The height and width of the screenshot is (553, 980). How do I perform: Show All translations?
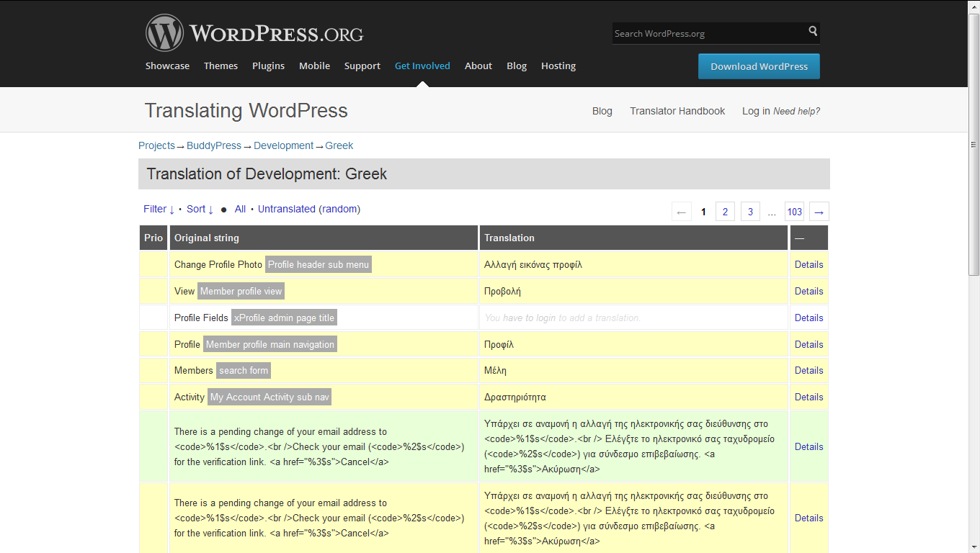click(240, 209)
